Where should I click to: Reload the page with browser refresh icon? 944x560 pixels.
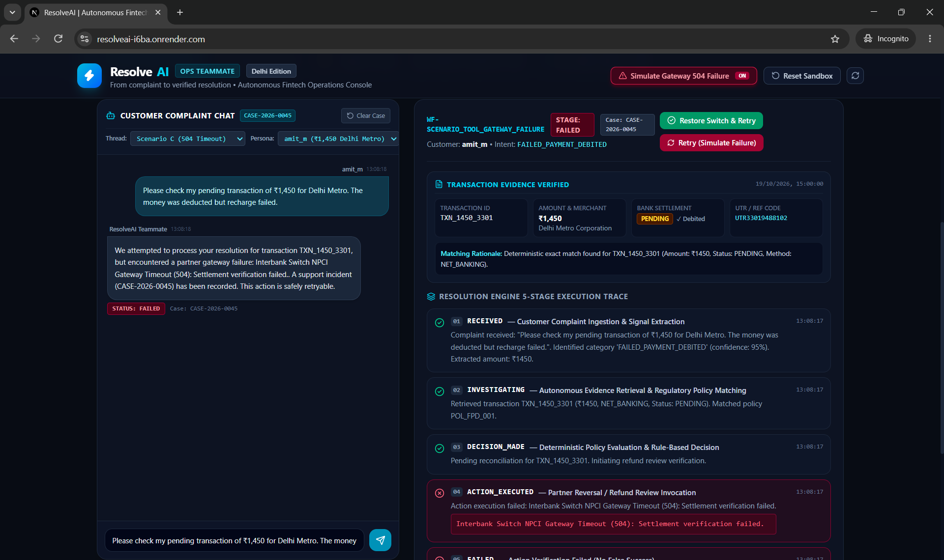click(x=58, y=39)
